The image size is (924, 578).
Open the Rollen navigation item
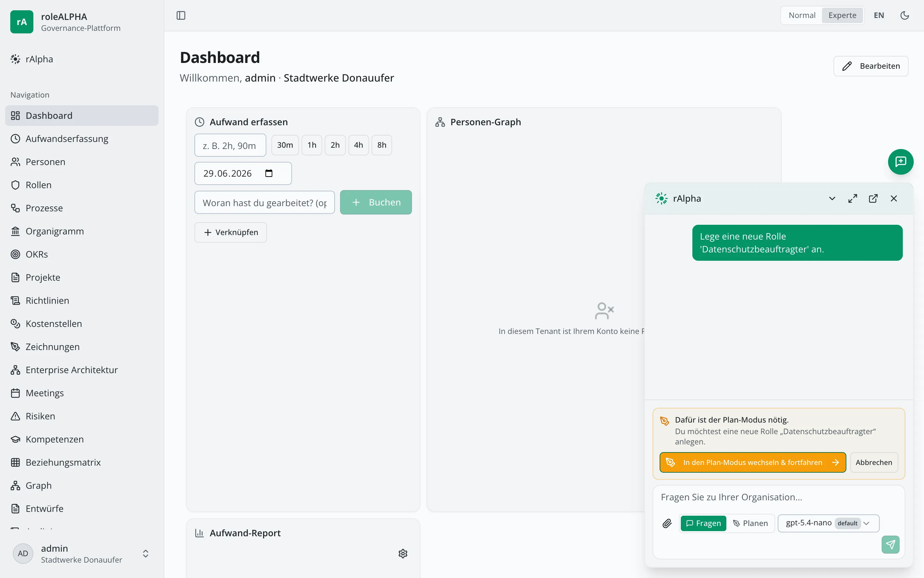pyautogui.click(x=82, y=185)
